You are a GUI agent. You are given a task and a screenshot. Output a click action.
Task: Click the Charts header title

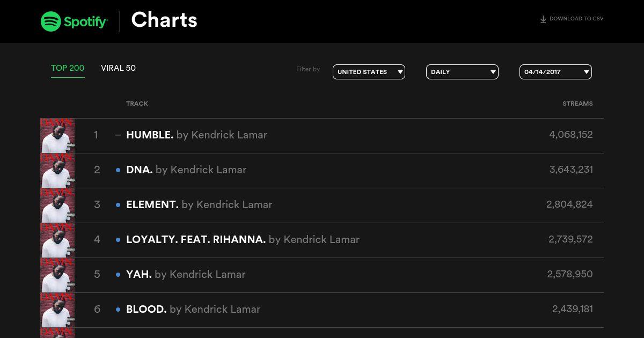click(x=164, y=20)
